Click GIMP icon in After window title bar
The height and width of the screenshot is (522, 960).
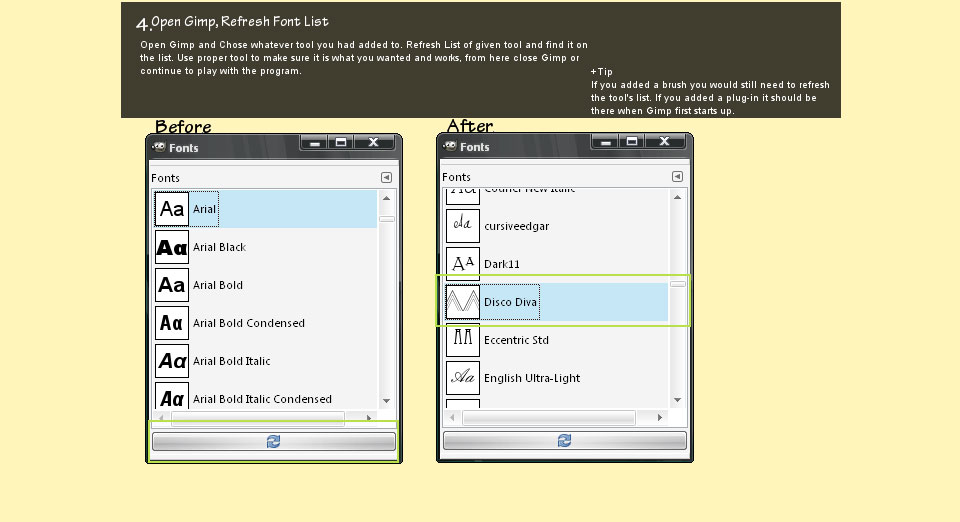pyautogui.click(x=450, y=146)
